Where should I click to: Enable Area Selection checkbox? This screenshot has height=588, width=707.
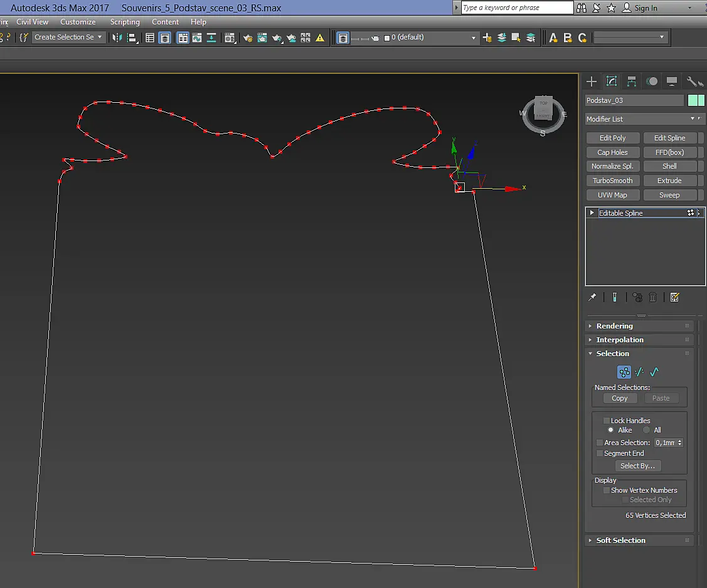[x=600, y=443]
